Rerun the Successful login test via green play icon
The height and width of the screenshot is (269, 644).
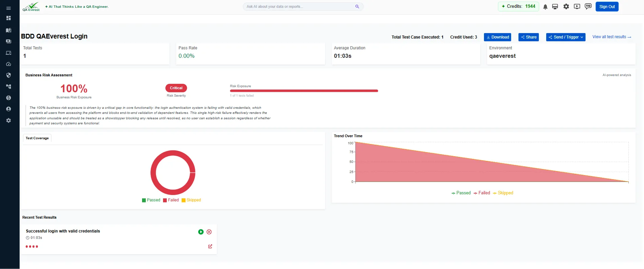pos(201,232)
